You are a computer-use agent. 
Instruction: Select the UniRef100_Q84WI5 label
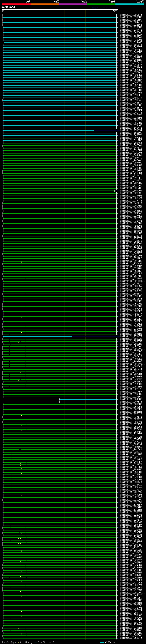click(131, 22)
